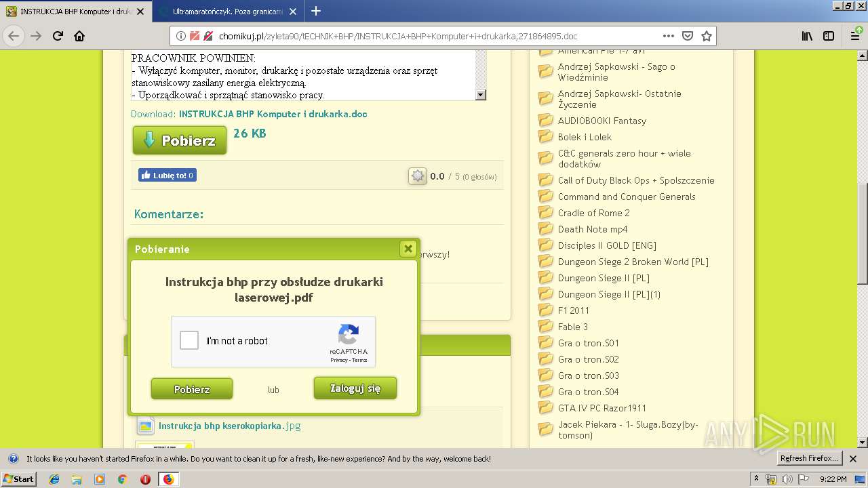Click the Pocket save icon
The image size is (868, 488).
click(x=687, y=36)
